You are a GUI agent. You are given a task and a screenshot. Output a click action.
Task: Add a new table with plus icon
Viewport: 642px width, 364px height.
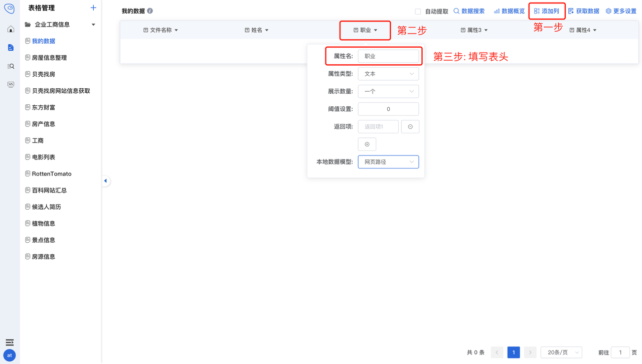[93, 8]
